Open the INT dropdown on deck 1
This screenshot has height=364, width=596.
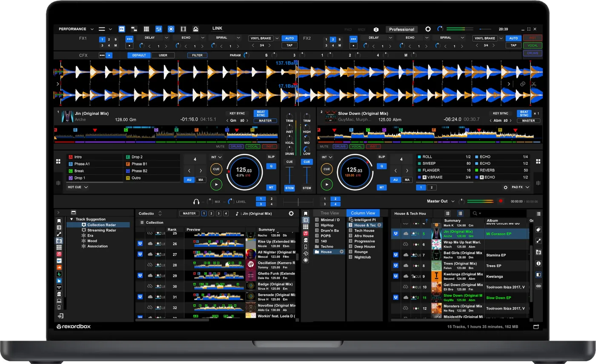pyautogui.click(x=216, y=157)
